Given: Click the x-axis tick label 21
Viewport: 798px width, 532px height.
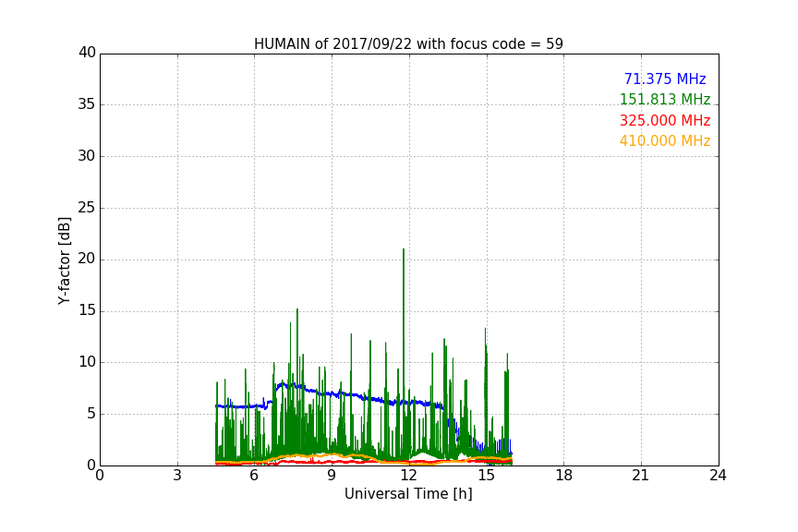Looking at the screenshot, I should point(641,476).
